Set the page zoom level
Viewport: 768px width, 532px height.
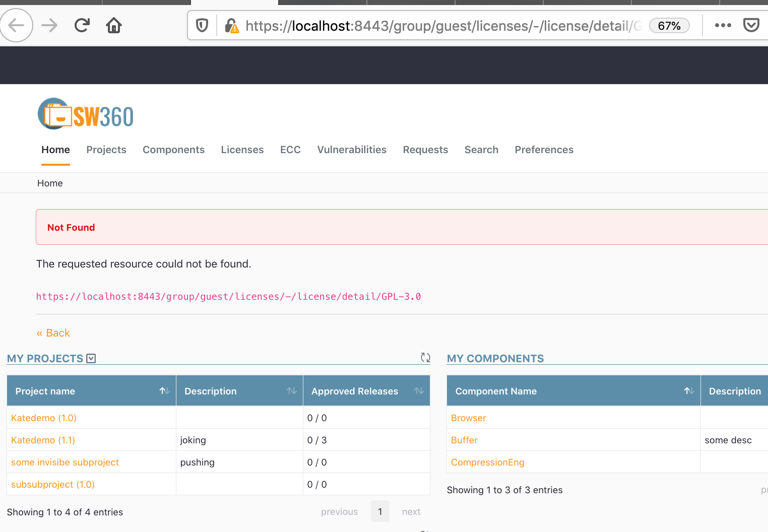pyautogui.click(x=669, y=25)
